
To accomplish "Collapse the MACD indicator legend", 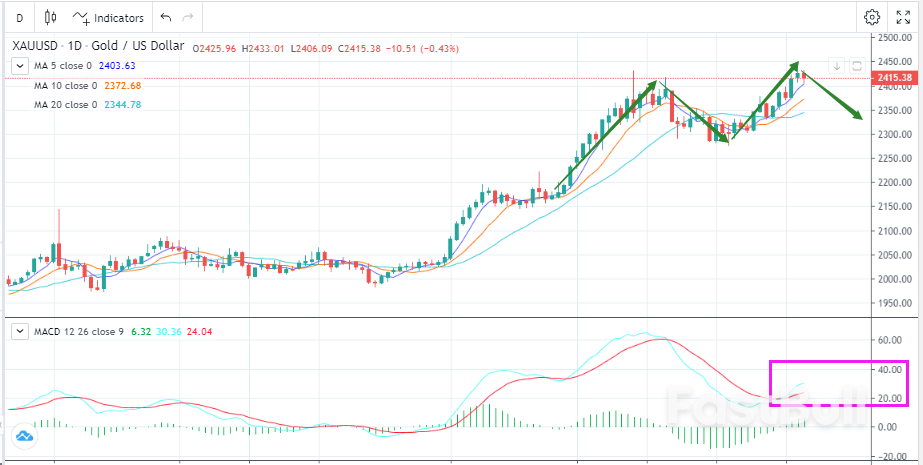I will click(x=21, y=331).
